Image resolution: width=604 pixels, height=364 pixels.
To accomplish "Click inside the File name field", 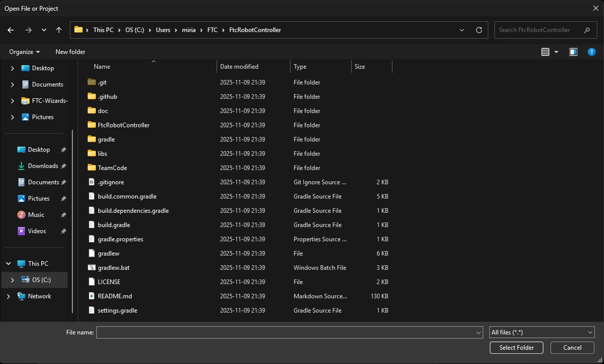I will (285, 332).
